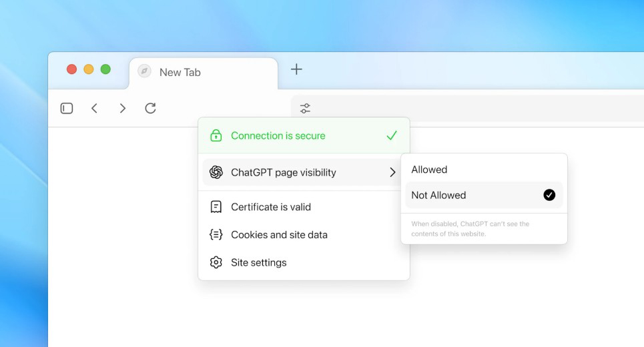Screen dimensions: 644x347
Task: Select the Allowed visibility option
Action: pos(429,169)
